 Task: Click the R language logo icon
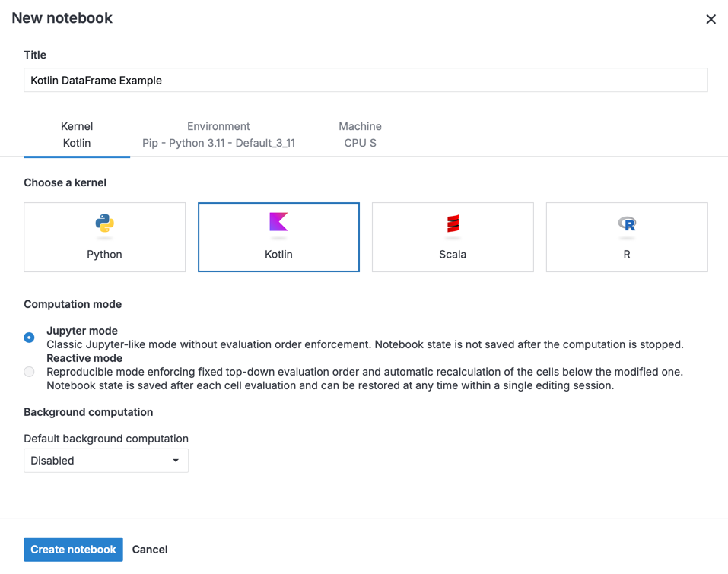627,224
